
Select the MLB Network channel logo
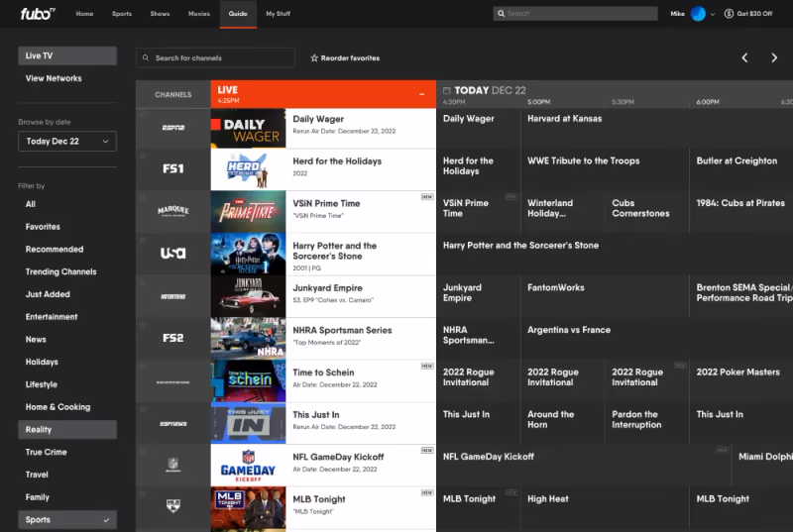(x=172, y=505)
